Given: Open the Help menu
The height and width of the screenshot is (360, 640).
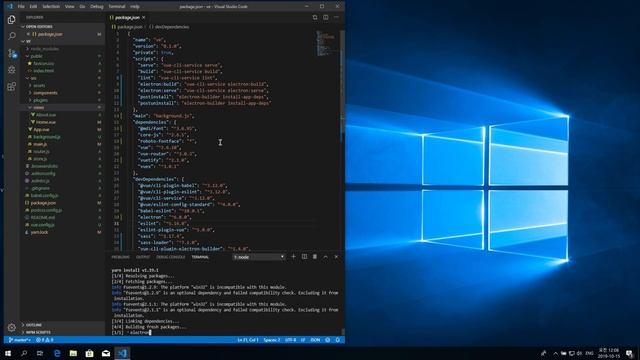Looking at the screenshot, I should 135,7.
